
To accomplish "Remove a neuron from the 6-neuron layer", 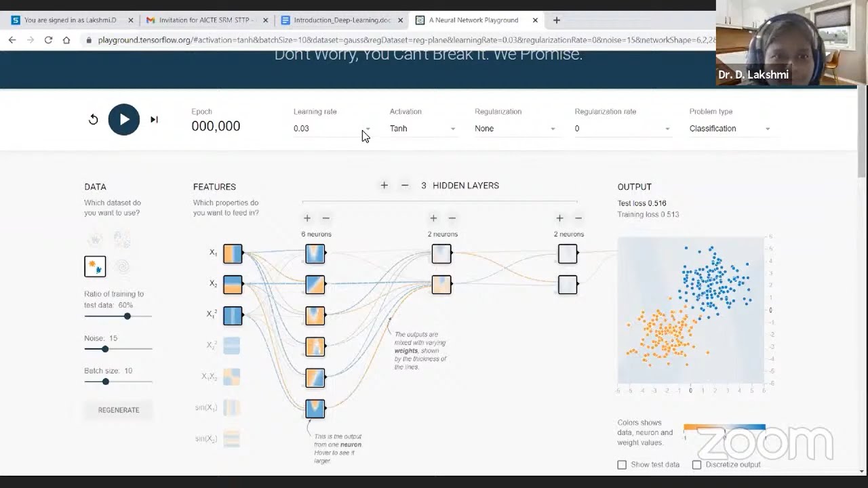I will [326, 218].
